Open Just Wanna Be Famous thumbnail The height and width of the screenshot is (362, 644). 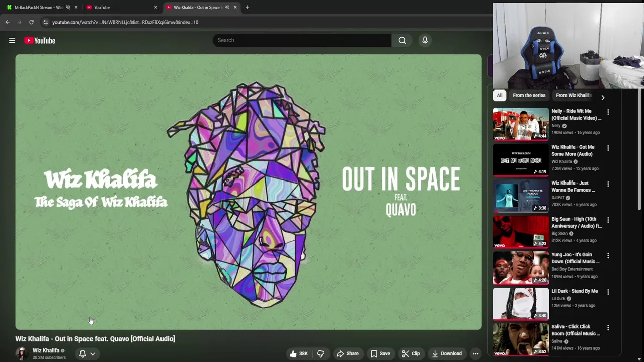tap(521, 196)
